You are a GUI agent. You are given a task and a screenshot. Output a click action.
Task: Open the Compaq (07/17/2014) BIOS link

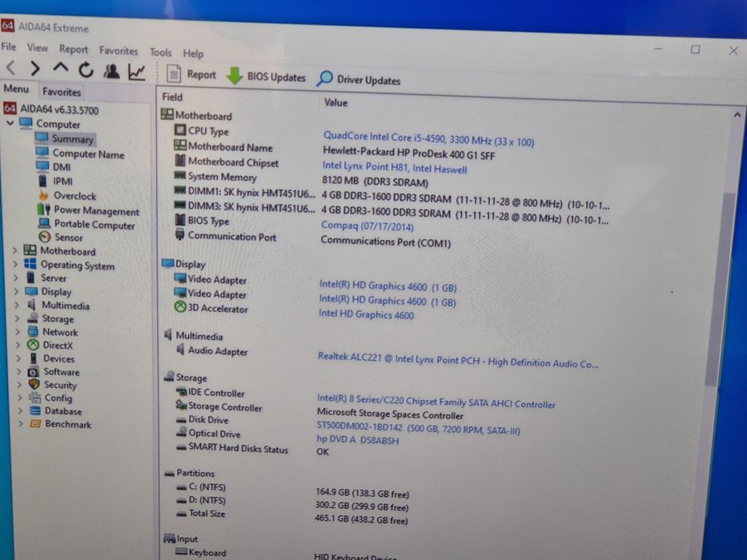click(x=367, y=226)
